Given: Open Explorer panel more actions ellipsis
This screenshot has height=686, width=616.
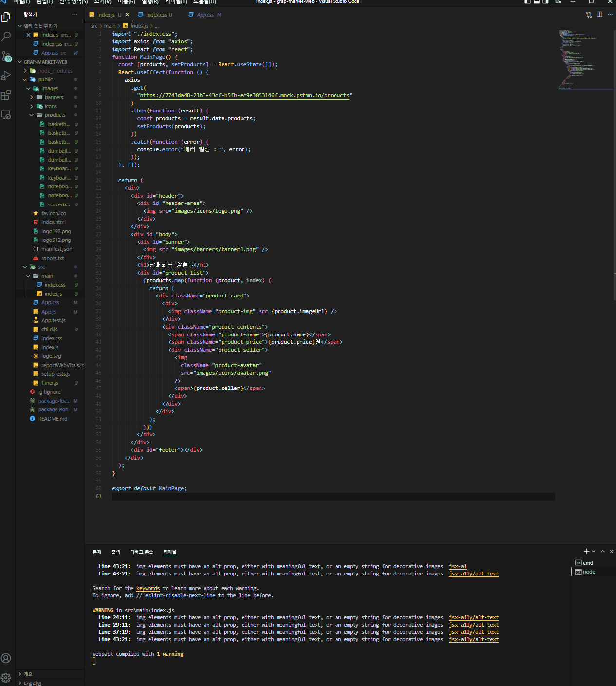Looking at the screenshot, I should pyautogui.click(x=75, y=15).
